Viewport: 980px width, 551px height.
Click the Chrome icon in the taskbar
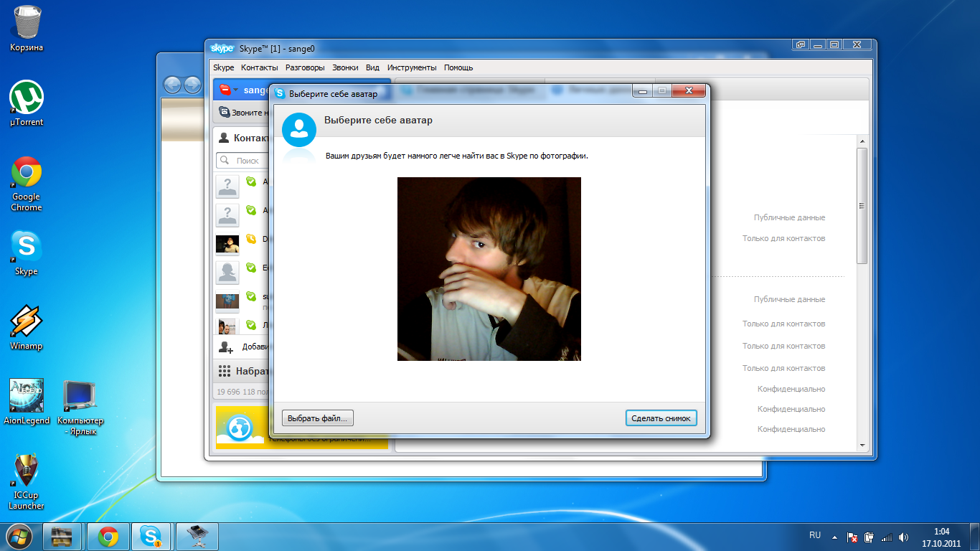pyautogui.click(x=108, y=536)
